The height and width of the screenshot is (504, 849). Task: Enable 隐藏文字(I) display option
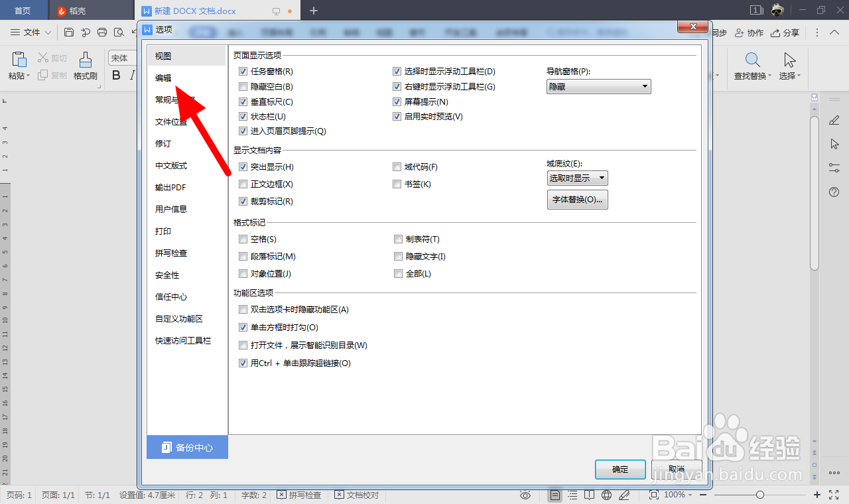(x=398, y=256)
